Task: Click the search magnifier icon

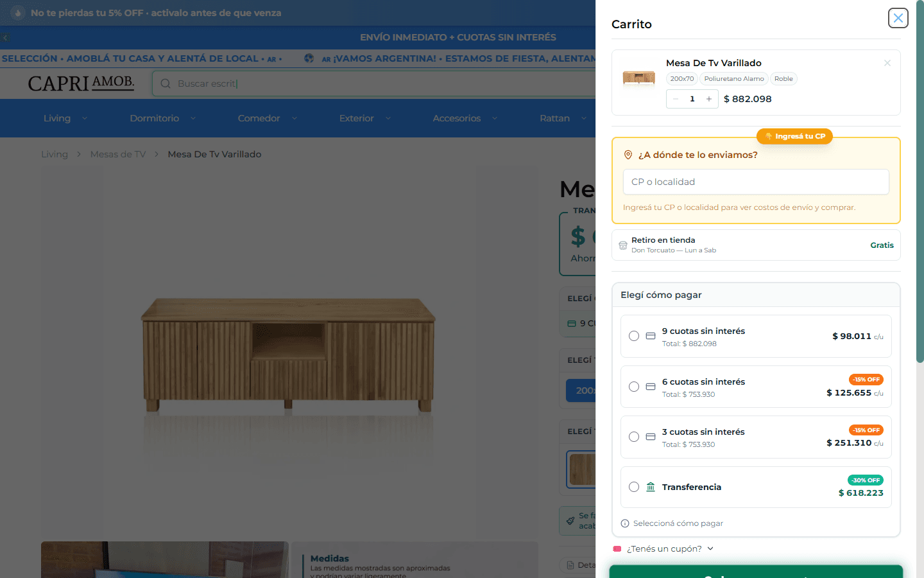Action: coord(166,83)
